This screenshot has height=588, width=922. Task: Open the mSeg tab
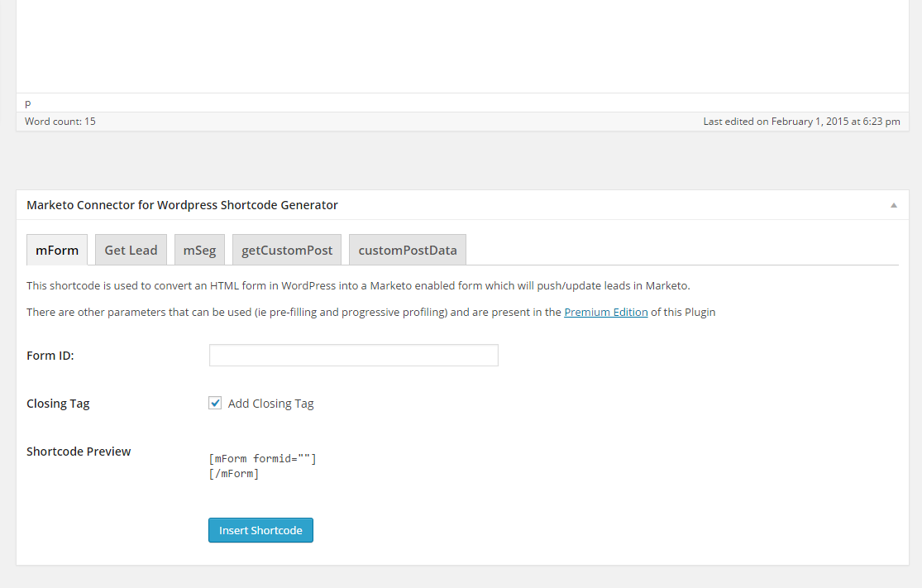point(199,250)
